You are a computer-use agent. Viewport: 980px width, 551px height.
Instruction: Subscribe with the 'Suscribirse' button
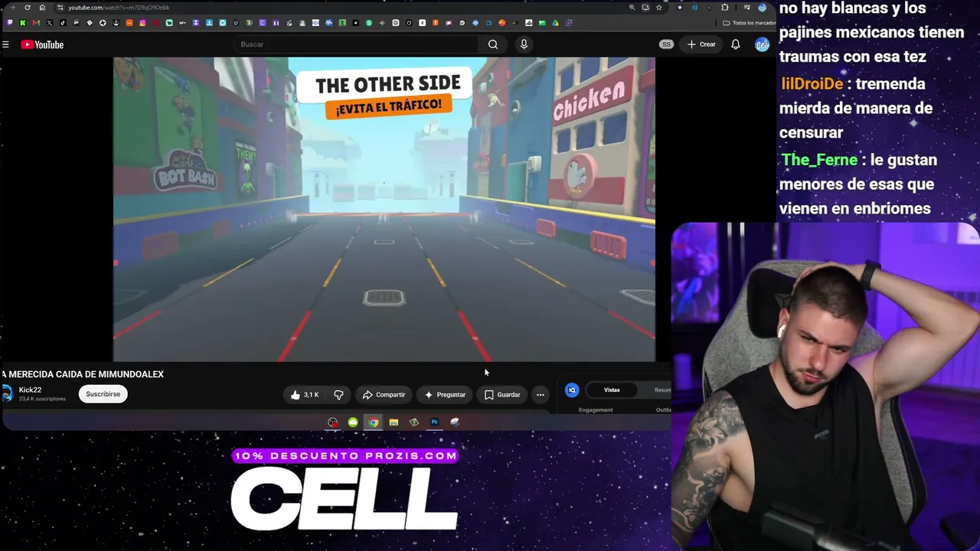(x=103, y=394)
